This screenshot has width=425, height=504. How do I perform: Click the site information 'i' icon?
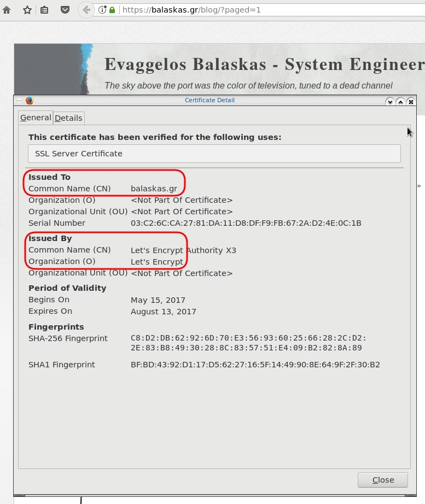[102, 10]
